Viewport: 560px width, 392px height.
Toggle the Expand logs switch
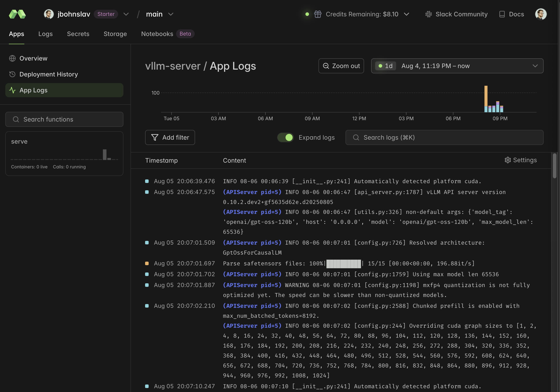pyautogui.click(x=285, y=137)
